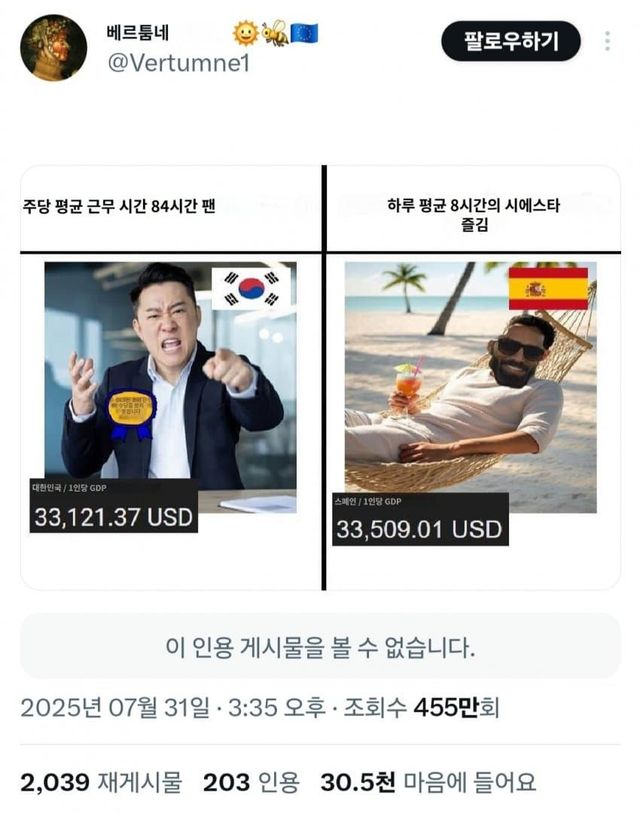
Task: Click the sun emoji beside the username
Action: pyautogui.click(x=246, y=33)
